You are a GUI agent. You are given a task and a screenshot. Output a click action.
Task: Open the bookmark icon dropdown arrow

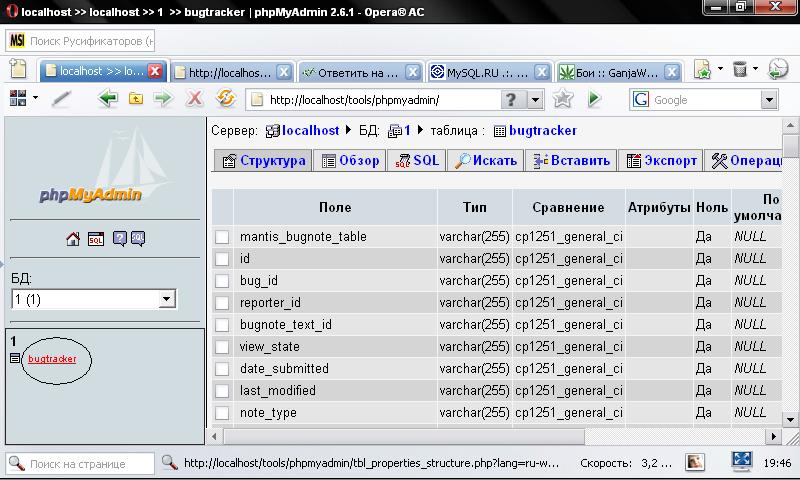point(720,68)
